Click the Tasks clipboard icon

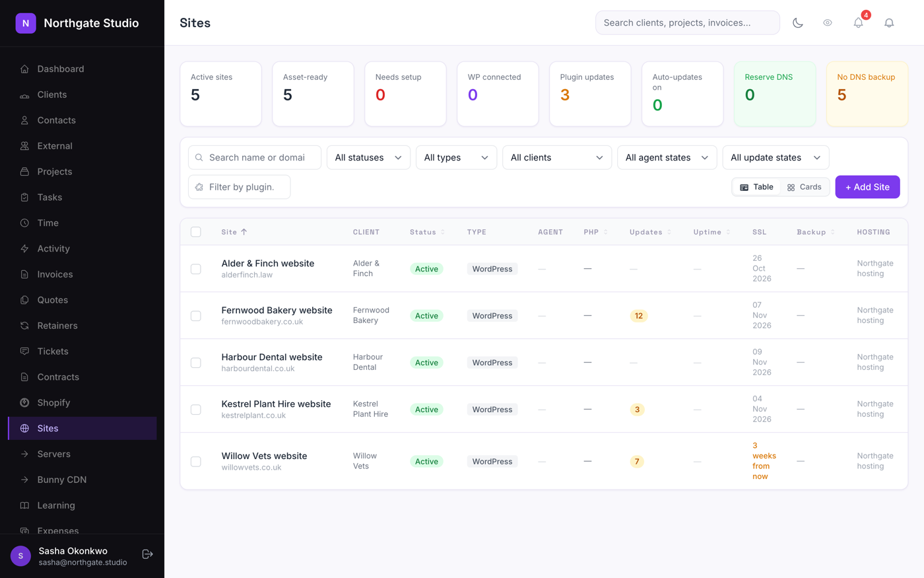[24, 198]
